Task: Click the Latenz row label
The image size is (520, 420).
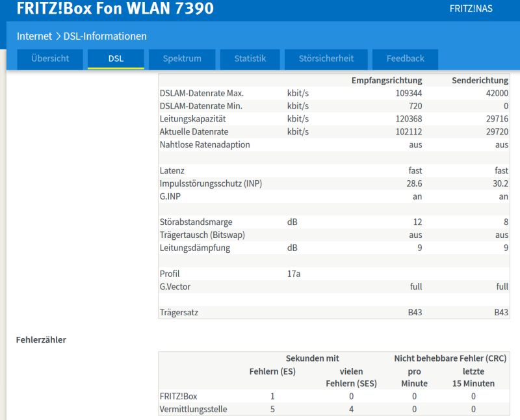Action: click(172, 170)
